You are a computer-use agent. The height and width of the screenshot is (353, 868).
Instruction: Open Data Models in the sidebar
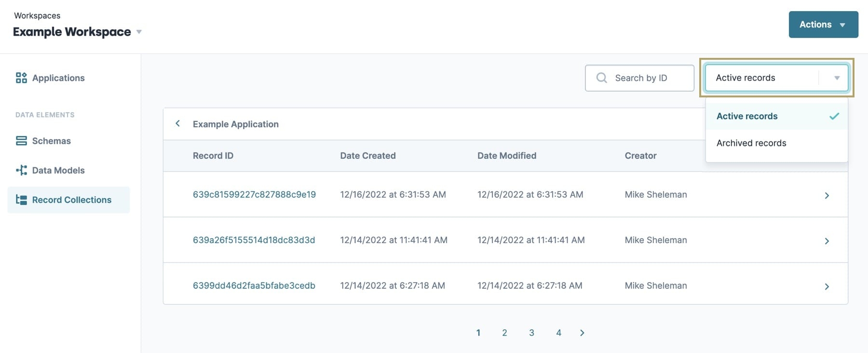(58, 170)
